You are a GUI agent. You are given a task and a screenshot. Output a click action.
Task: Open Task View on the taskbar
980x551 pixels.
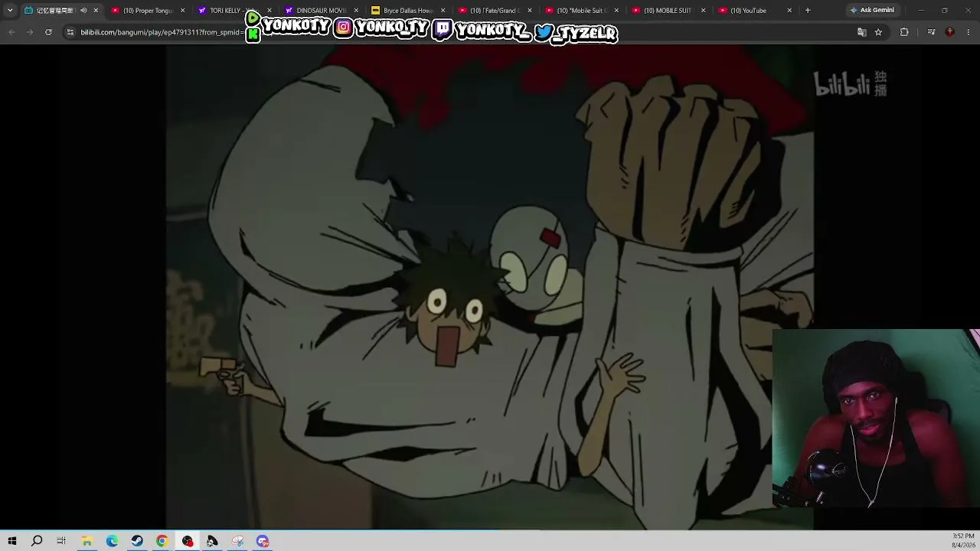coord(61,541)
